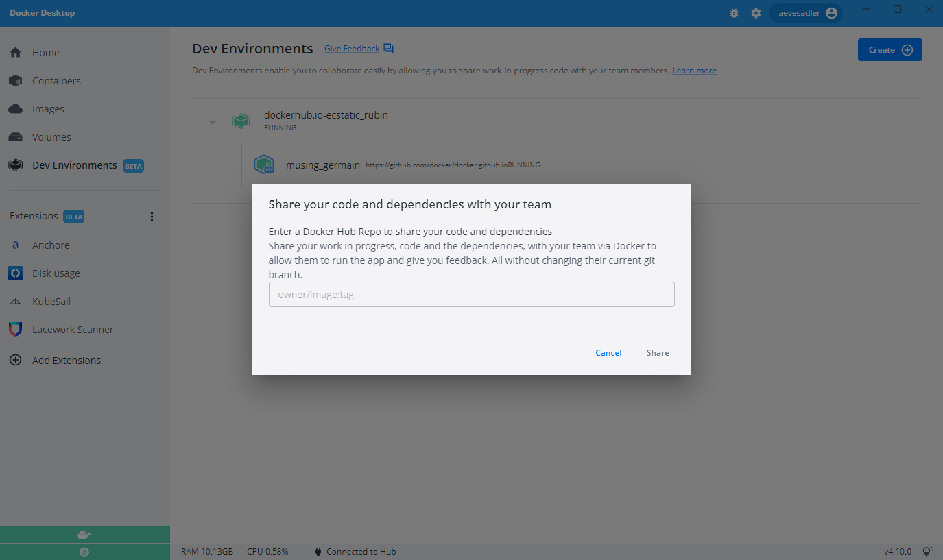Click the notification lightbulb icon in status bar
The image size is (943, 560).
coord(927,551)
